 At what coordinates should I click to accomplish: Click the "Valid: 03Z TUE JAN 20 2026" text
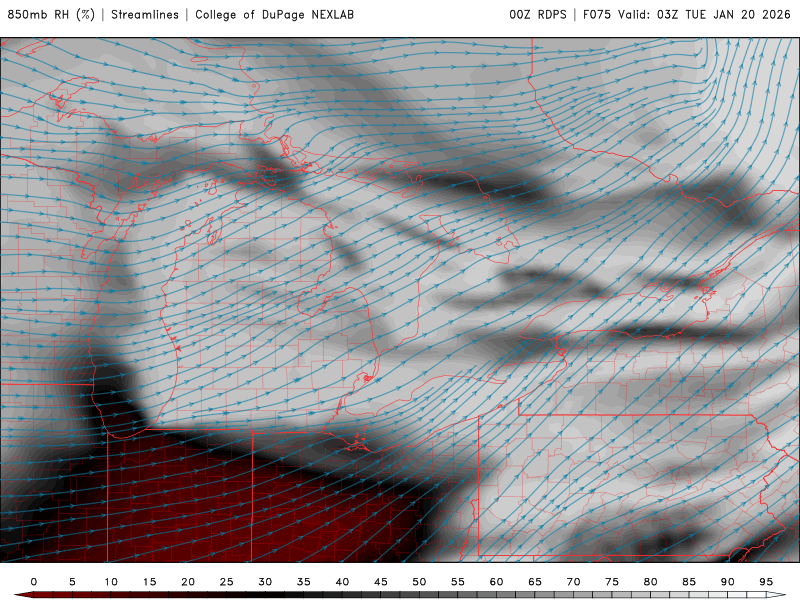pos(705,15)
